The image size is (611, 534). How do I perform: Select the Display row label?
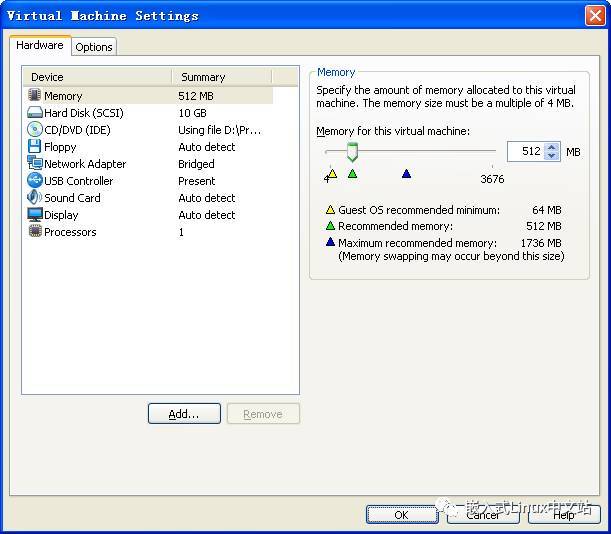coord(61,215)
